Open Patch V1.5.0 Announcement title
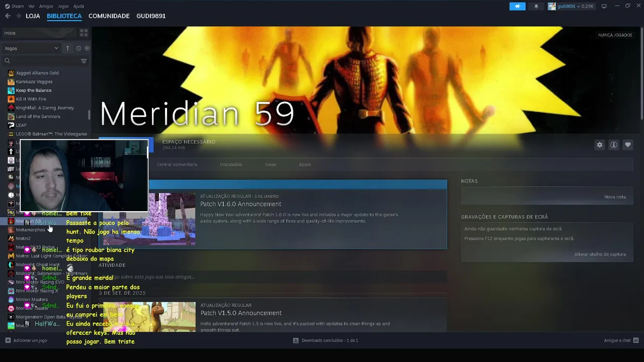 click(x=240, y=313)
